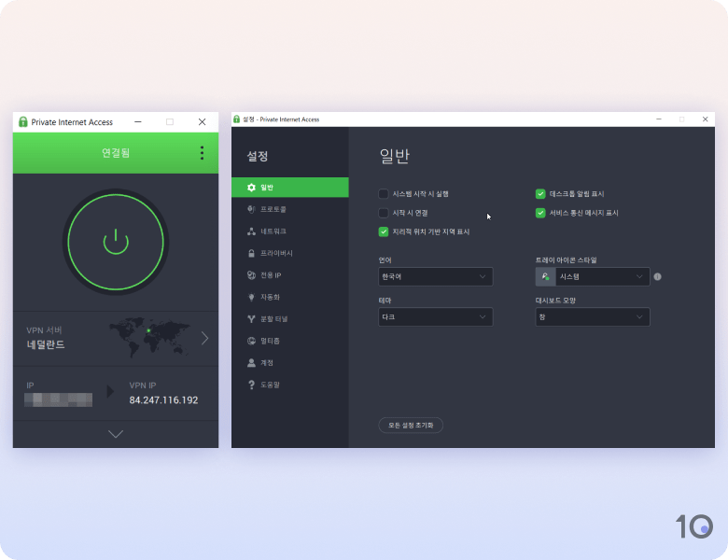Click the 분할 터널 fork icon
This screenshot has height=560, width=728.
[x=251, y=319]
